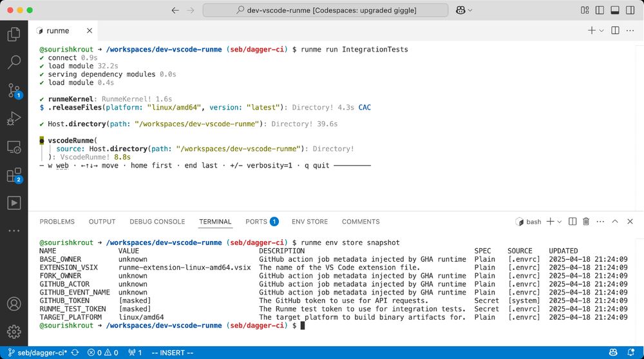Click the -- INSERT -- vim mode indicator
644x359 pixels.
pyautogui.click(x=173, y=353)
